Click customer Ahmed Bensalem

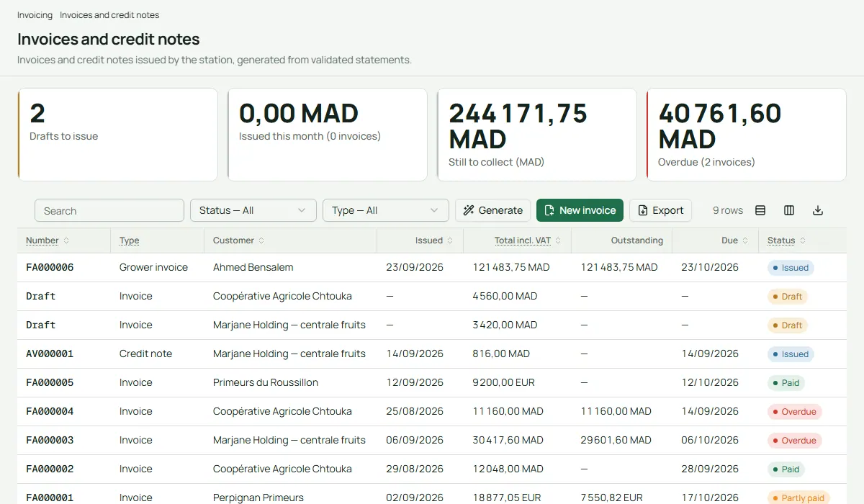[253, 267]
